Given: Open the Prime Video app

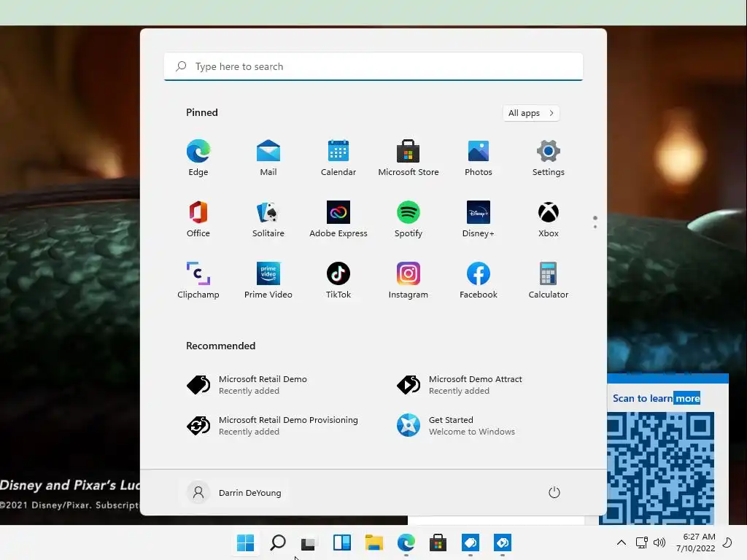Looking at the screenshot, I should [268, 281].
